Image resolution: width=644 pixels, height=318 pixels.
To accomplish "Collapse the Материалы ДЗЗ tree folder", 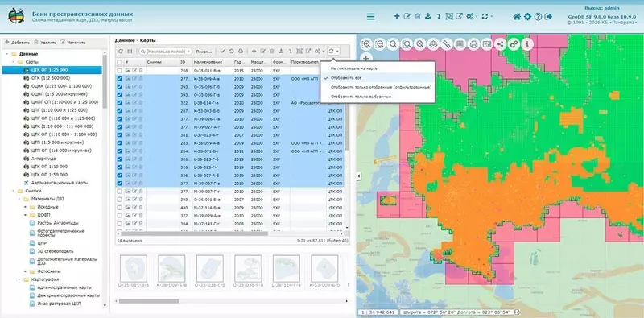I will point(19,199).
